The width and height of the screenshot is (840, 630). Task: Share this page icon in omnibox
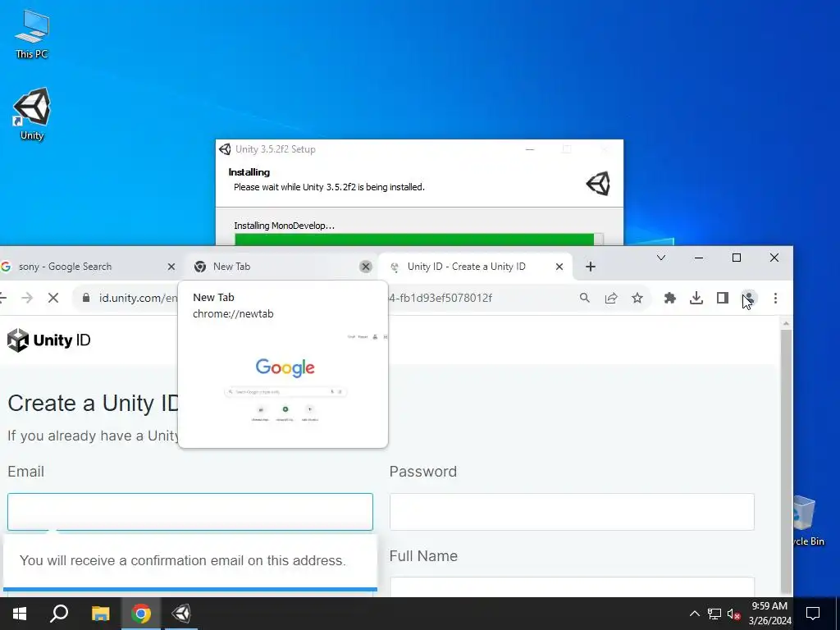(x=610, y=298)
